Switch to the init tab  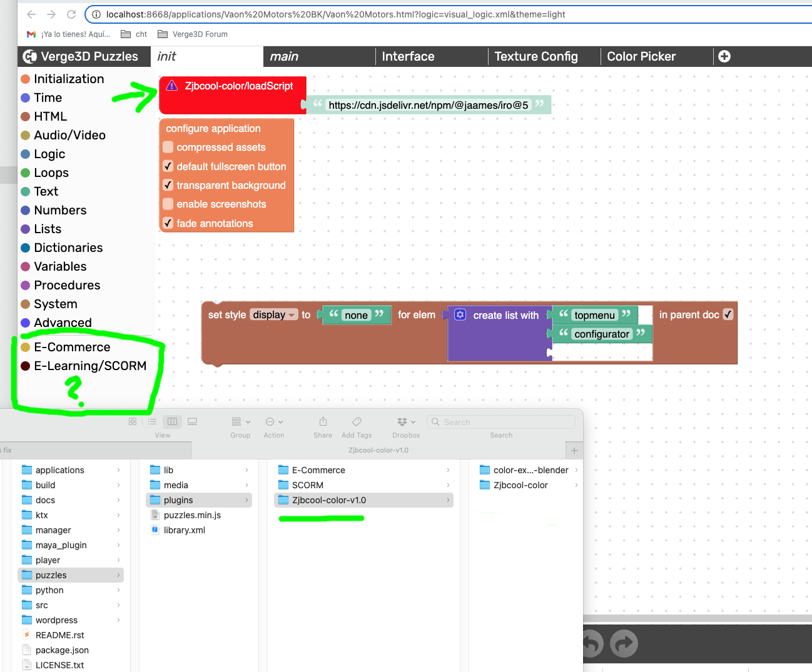click(x=206, y=56)
